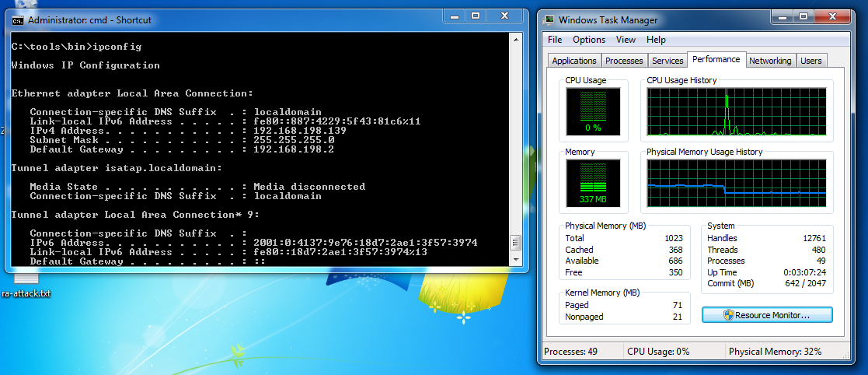The width and height of the screenshot is (868, 375).
Task: Click the CPU Usage History graph
Action: pos(737,112)
